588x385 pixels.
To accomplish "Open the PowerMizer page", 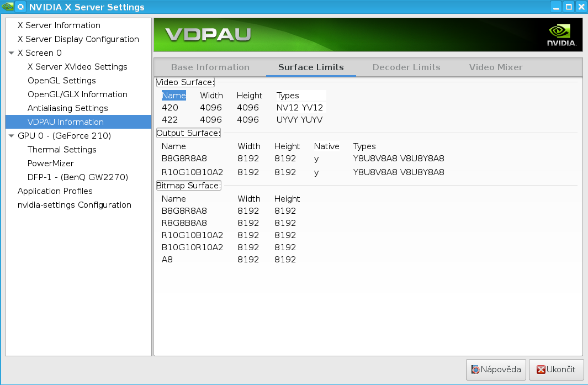I will pyautogui.click(x=51, y=164).
